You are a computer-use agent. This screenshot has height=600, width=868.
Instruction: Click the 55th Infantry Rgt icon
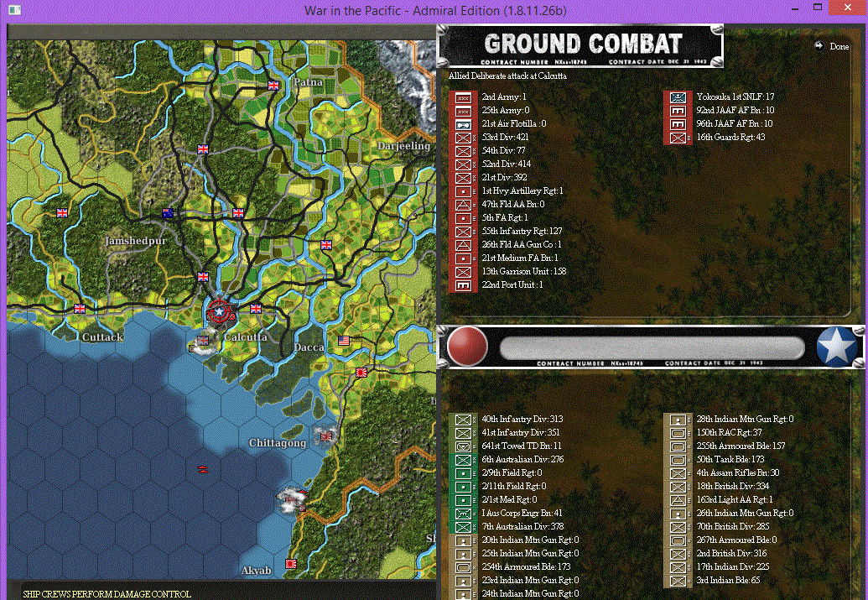pos(463,232)
